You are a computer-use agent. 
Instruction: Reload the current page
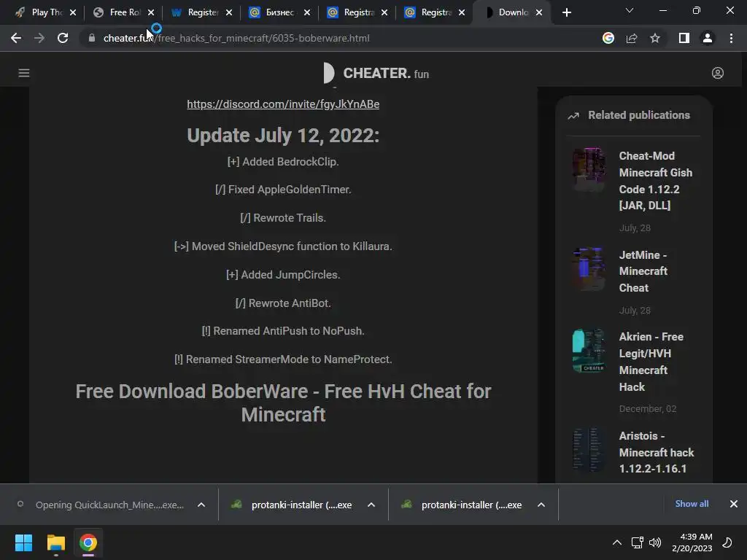(x=63, y=38)
